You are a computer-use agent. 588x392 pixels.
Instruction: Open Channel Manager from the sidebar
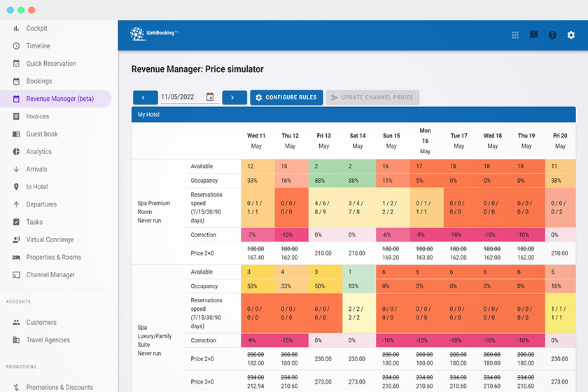(x=50, y=275)
